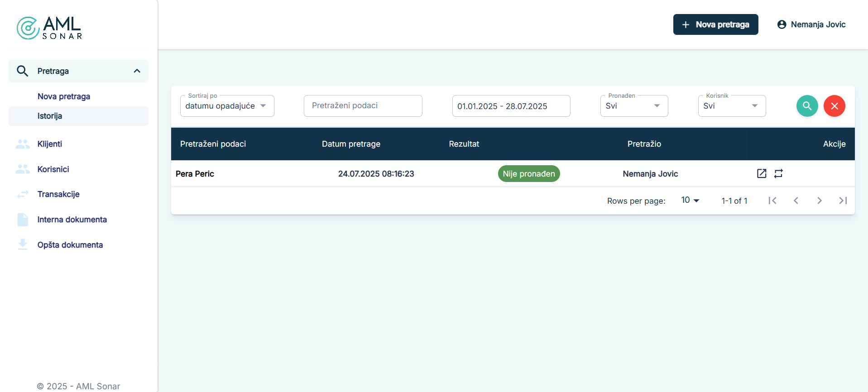Open the Pronađen filter dropdown
Screen dimensions: 868x392
pos(633,106)
